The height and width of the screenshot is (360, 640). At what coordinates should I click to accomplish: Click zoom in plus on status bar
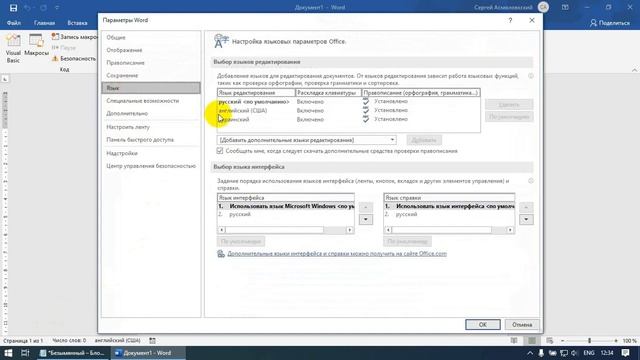coord(616,340)
